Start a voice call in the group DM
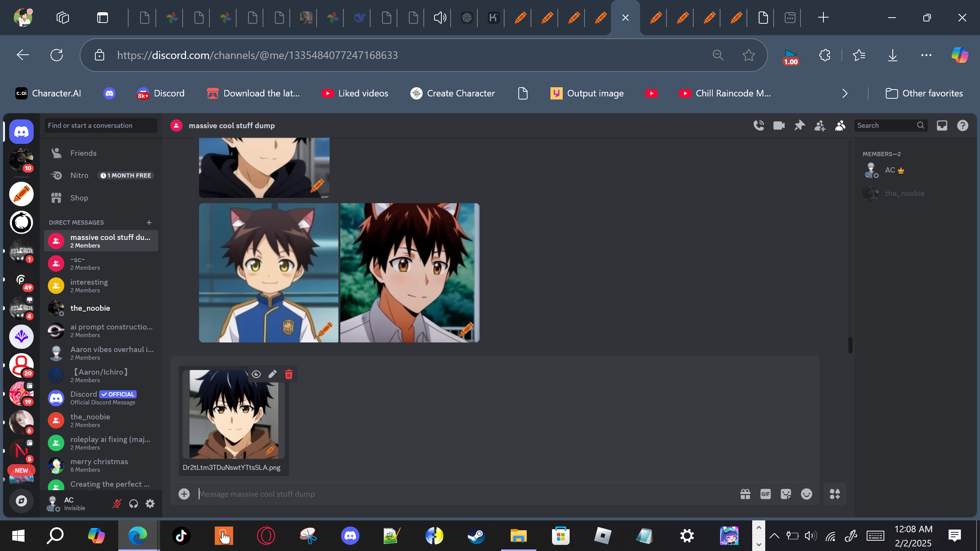This screenshot has width=980, height=551. (x=758, y=126)
